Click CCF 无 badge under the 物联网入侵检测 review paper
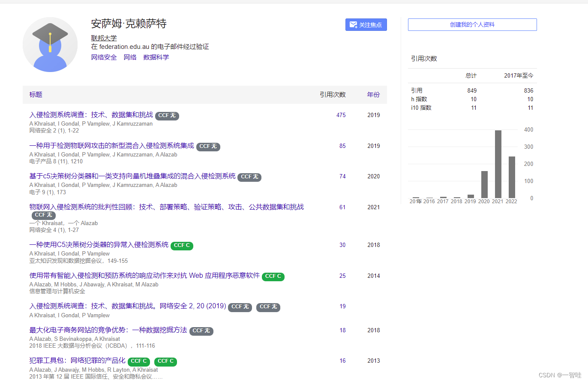This screenshot has width=588, height=382. coord(44,215)
